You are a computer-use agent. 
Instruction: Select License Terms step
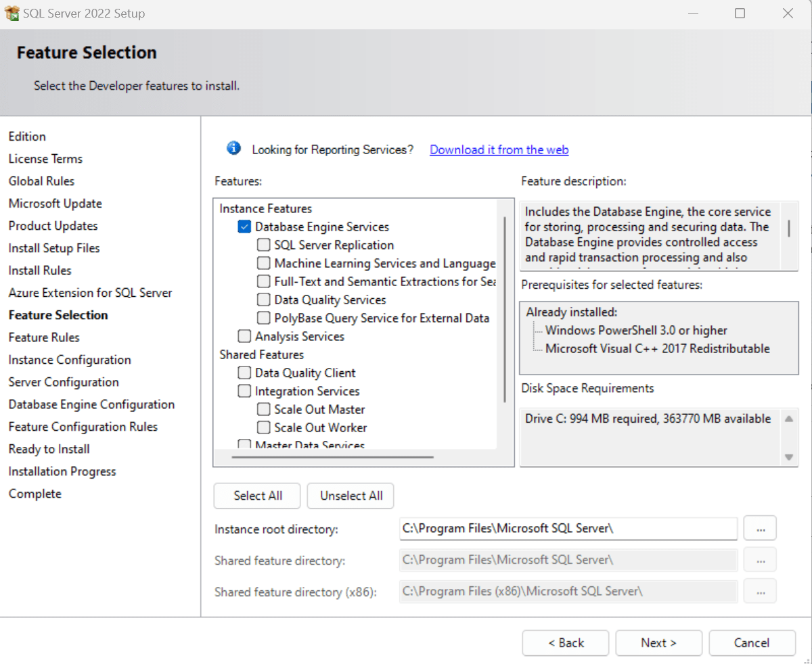coord(45,159)
